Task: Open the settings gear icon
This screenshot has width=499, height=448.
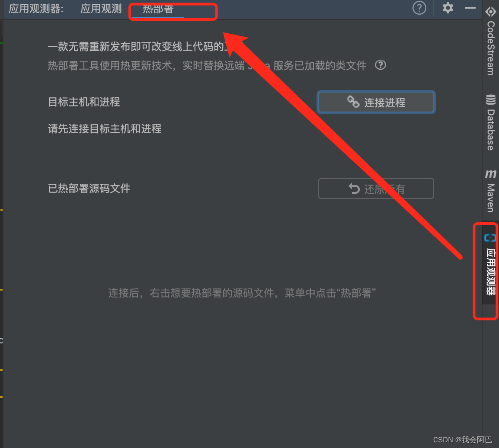Action: pos(448,8)
